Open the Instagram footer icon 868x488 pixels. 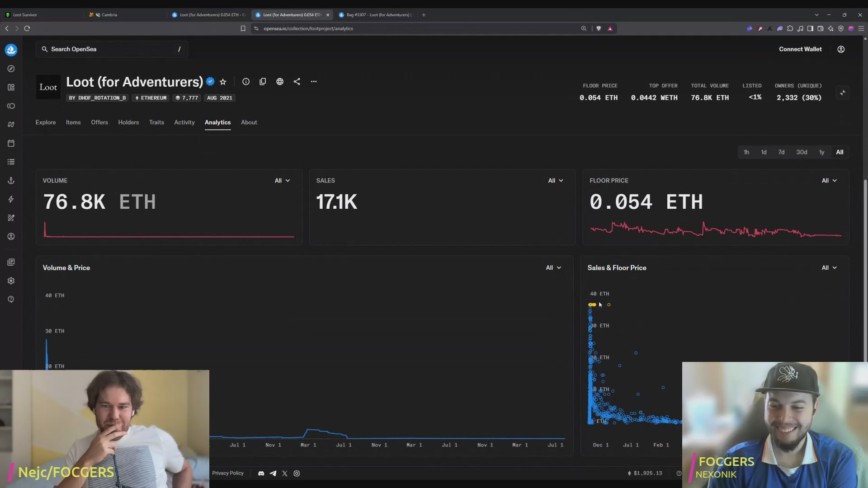[x=297, y=474]
